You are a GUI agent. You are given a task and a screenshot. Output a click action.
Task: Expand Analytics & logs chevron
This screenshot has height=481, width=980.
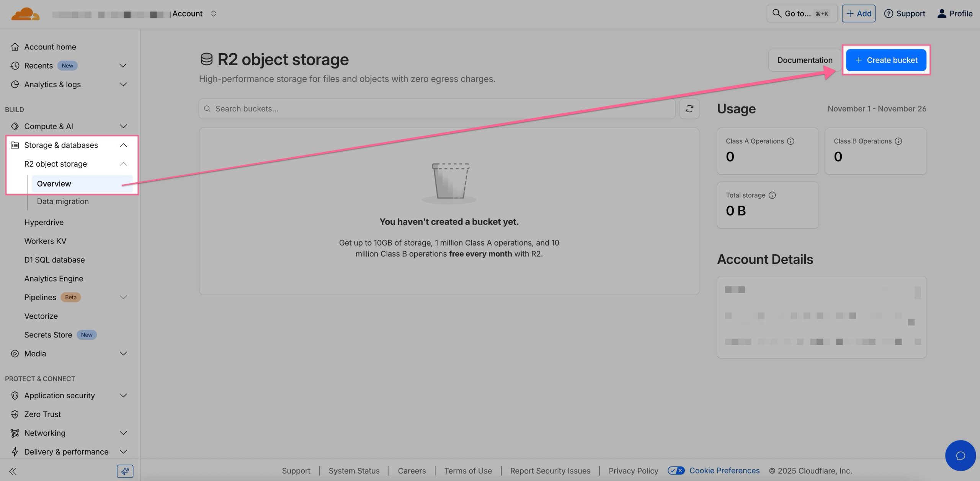click(123, 84)
